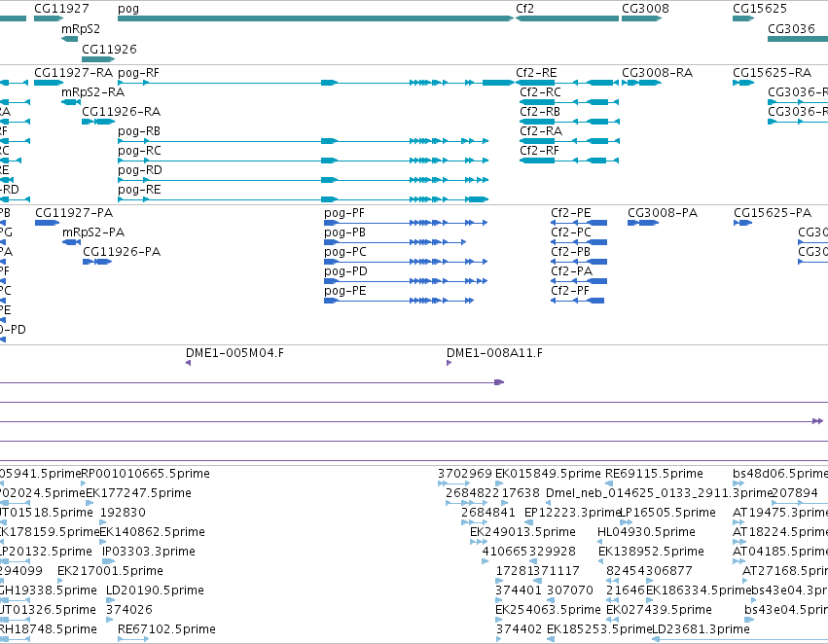Screen dimensions: 828x644
Task: Select the Cf2-RB transcript label
Action: (x=540, y=112)
